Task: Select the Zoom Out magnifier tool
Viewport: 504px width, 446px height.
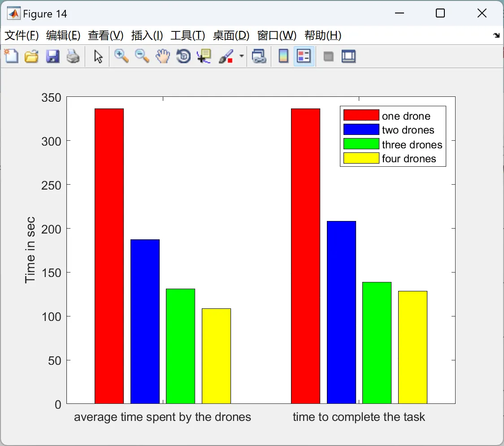Action: 142,56
